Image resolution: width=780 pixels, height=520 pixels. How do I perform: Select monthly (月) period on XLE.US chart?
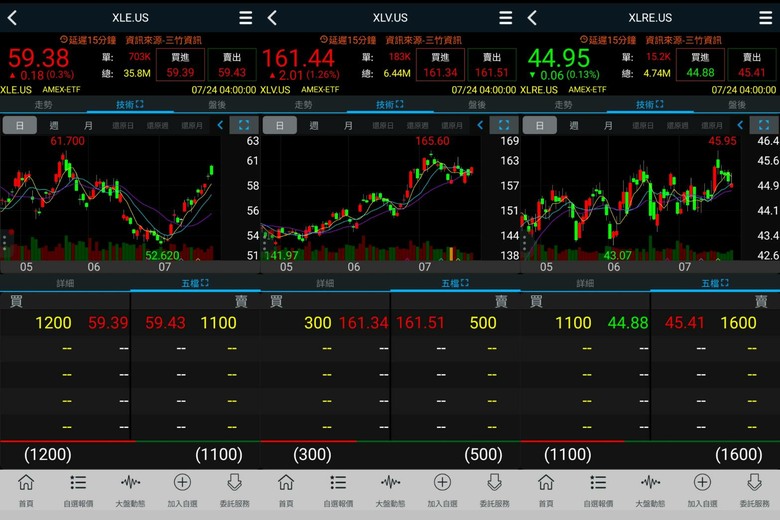click(x=88, y=125)
